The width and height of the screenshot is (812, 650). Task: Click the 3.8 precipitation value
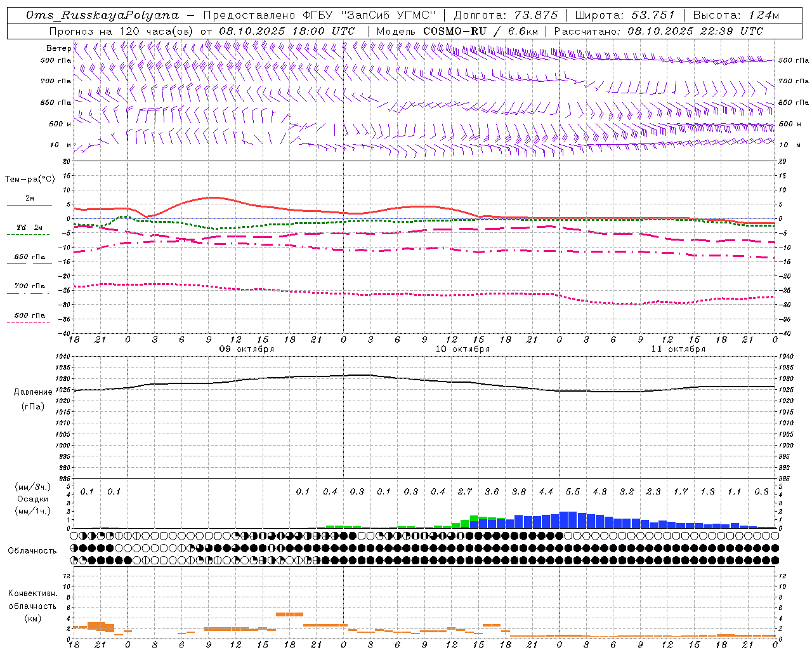tap(519, 492)
